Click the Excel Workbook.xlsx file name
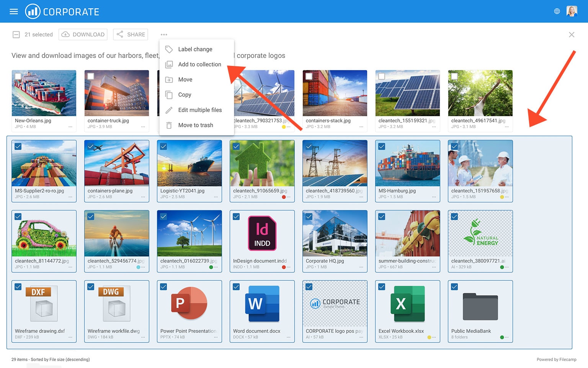588x368 pixels. [x=401, y=331]
